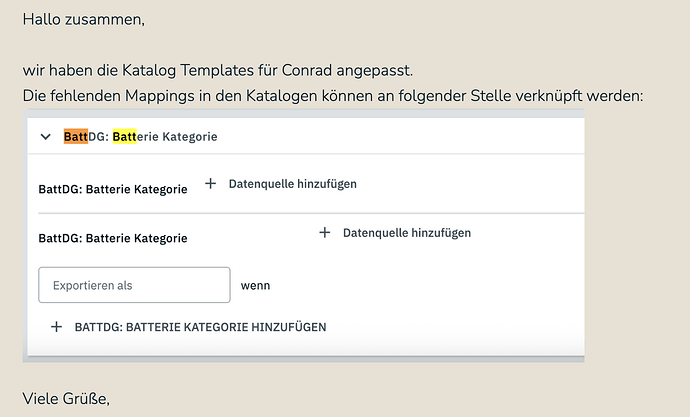690x417 pixels.
Task: Click plus icon before BATTDG: BATTERIE KATEGORIE HINZUFÜGEN
Action: (56, 327)
